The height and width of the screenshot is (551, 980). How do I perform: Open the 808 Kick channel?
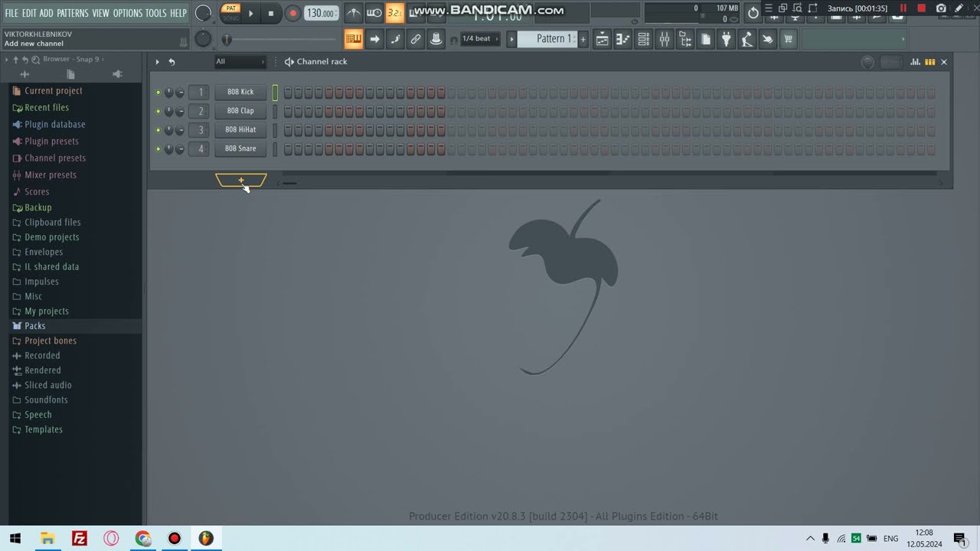click(x=240, y=92)
